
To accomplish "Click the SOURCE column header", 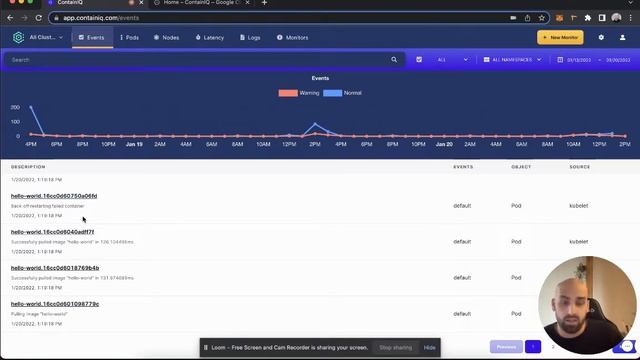I will point(580,167).
